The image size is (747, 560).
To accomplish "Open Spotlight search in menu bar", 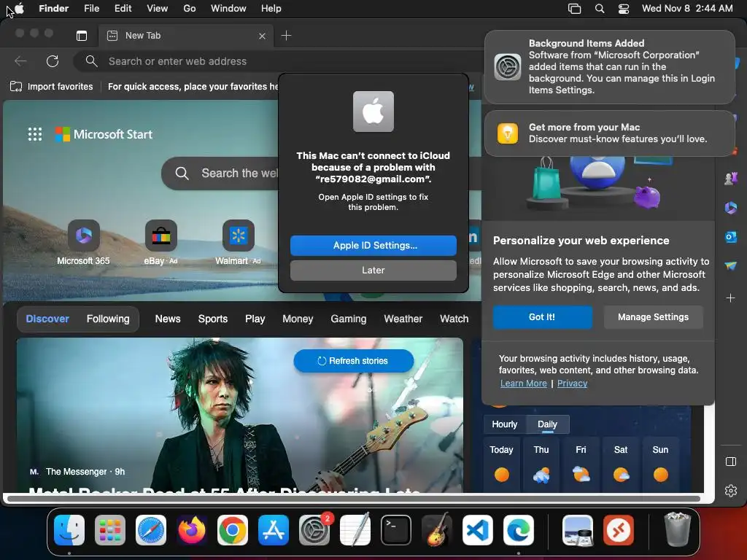I will tap(600, 9).
